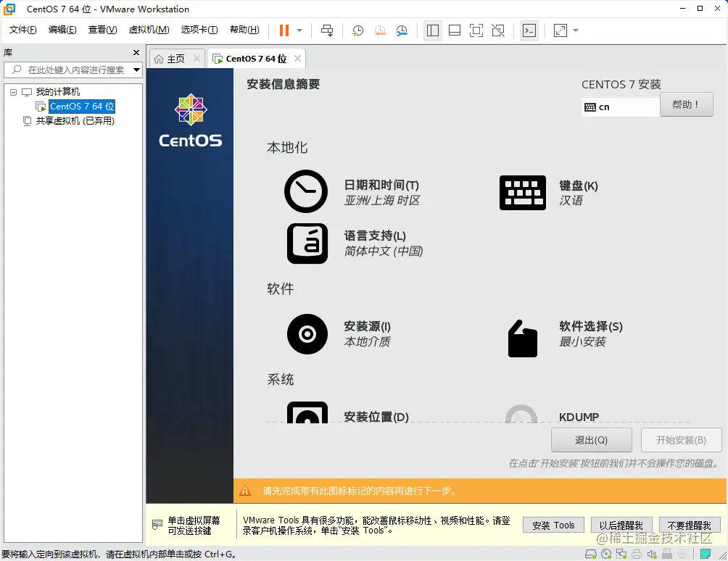The image size is (728, 561).
Task: Click the 最小安装 software selection text
Action: [582, 342]
